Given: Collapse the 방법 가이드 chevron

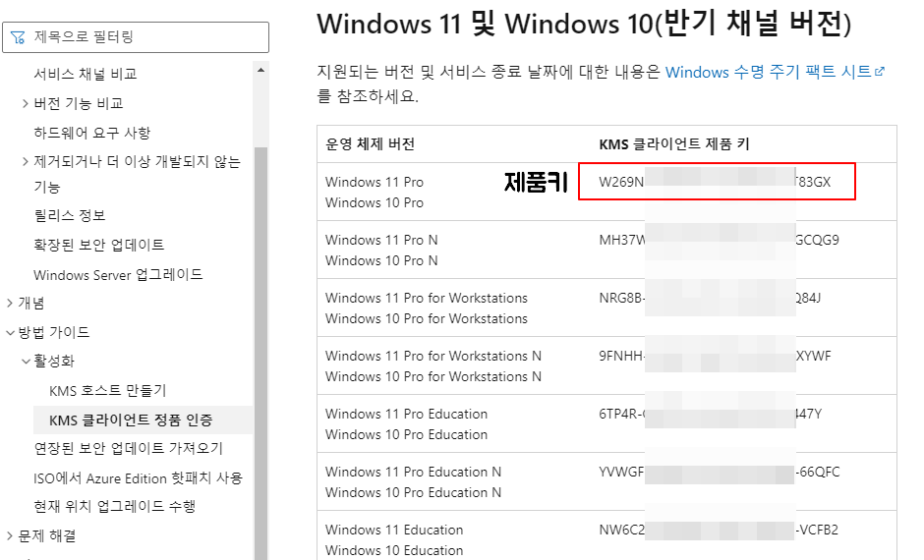Looking at the screenshot, I should pos(10,333).
